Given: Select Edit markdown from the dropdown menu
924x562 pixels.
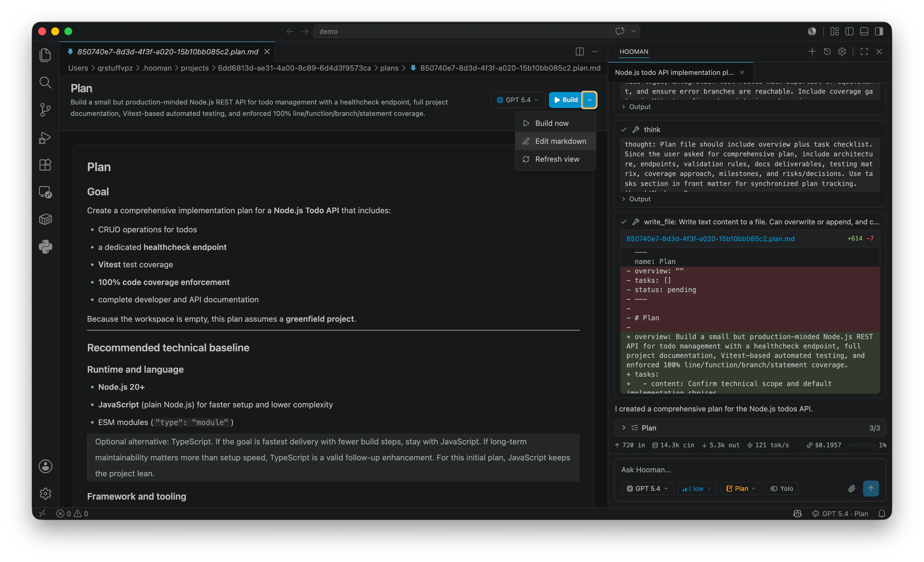Looking at the screenshot, I should pos(555,141).
